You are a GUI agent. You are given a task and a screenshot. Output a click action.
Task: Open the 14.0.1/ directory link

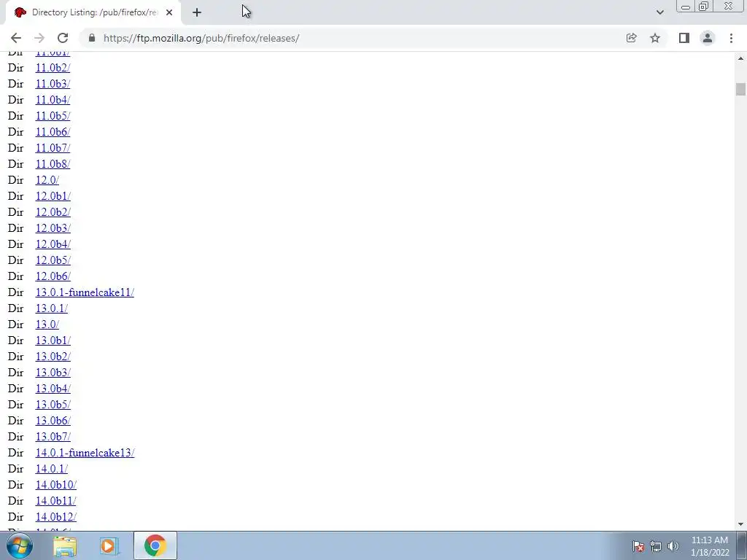click(x=52, y=469)
